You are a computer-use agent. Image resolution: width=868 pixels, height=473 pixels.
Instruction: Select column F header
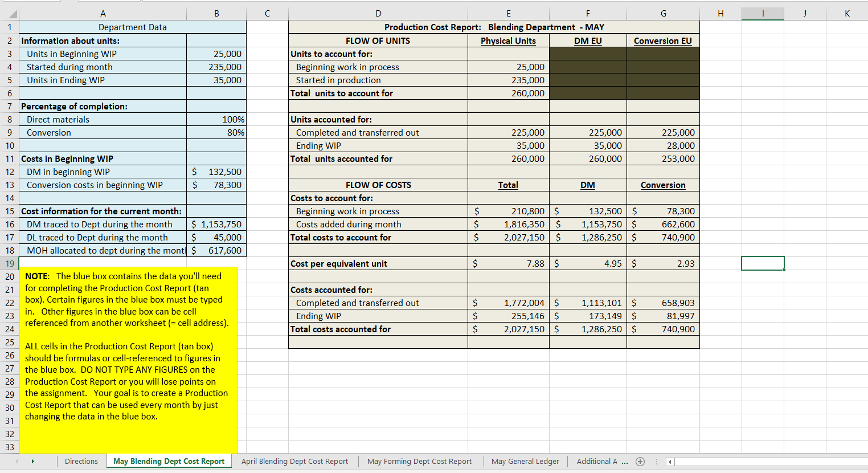(x=588, y=14)
